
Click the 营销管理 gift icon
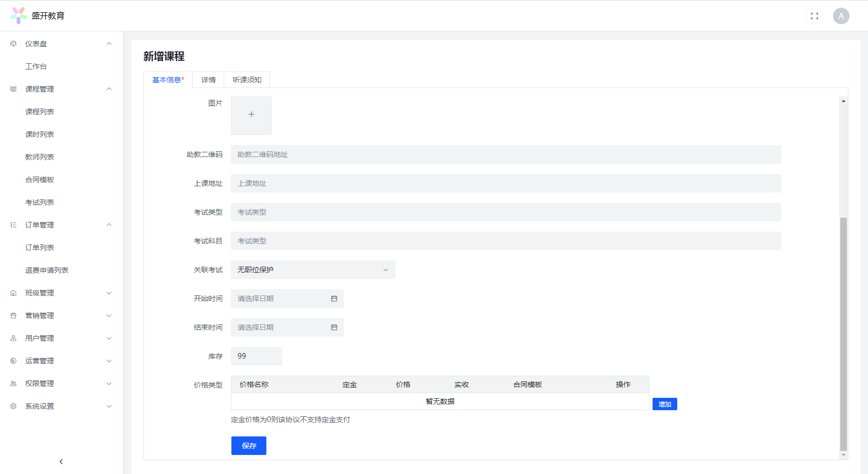tap(13, 315)
